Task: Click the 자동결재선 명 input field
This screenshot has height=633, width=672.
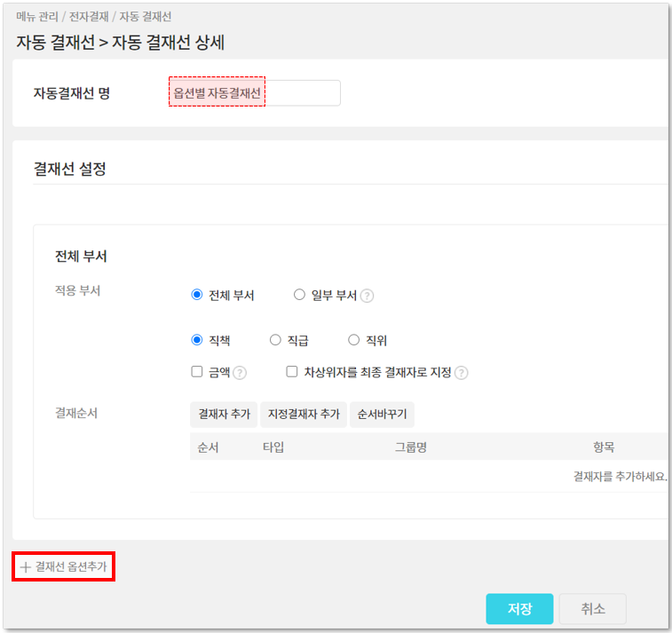Action: (x=255, y=93)
